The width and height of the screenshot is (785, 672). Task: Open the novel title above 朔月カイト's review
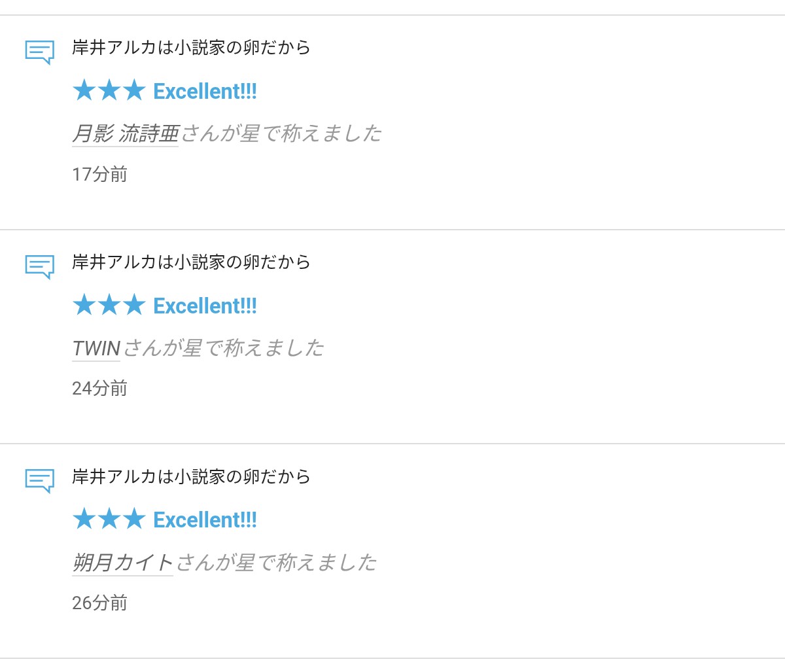(191, 476)
